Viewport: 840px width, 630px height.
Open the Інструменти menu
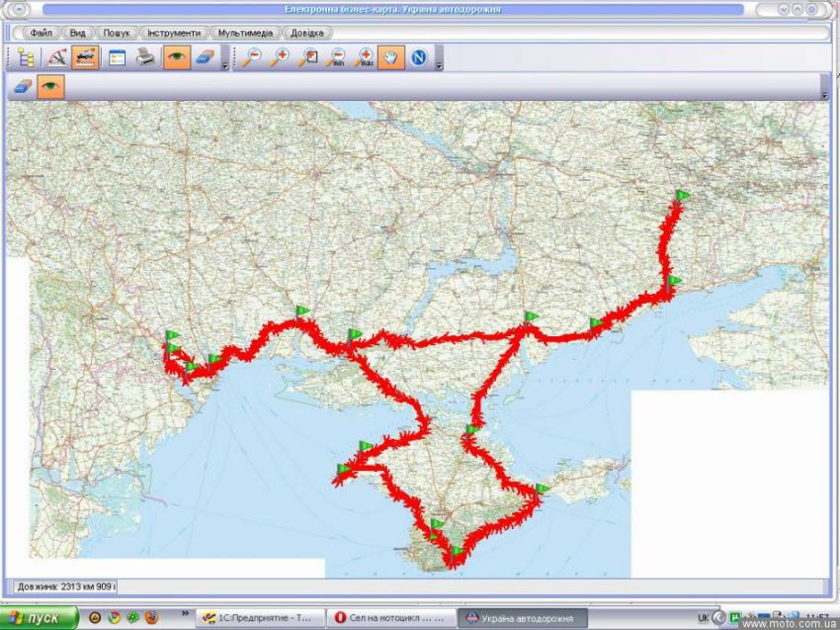coord(173,32)
